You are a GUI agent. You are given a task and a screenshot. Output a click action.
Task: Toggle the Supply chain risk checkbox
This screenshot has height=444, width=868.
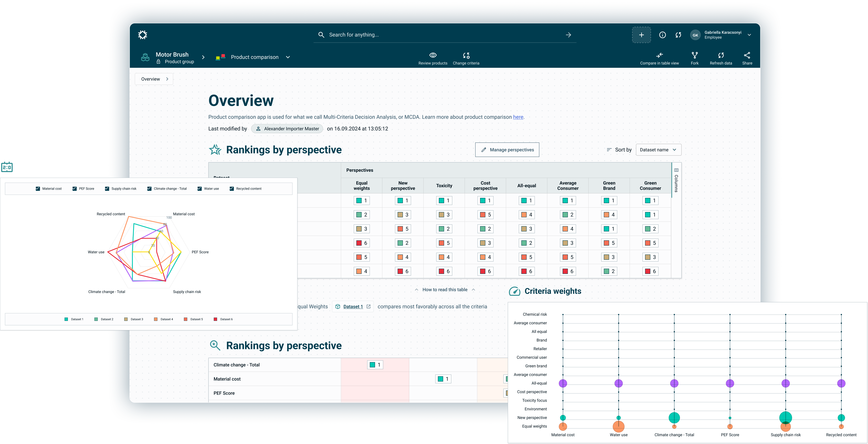107,189
